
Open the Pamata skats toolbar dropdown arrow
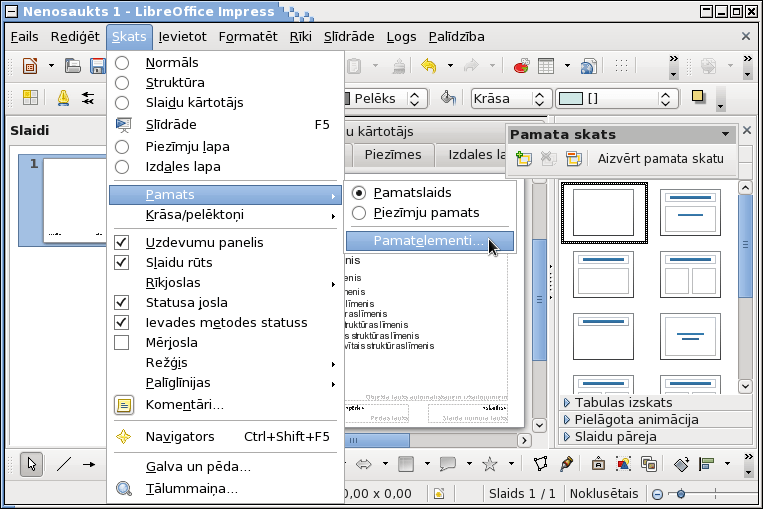pos(726,134)
